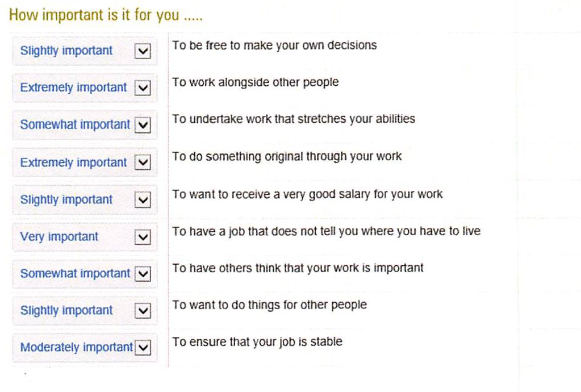Click the 'where you have to live' statement
This screenshot has height=392, width=581.
[326, 231]
